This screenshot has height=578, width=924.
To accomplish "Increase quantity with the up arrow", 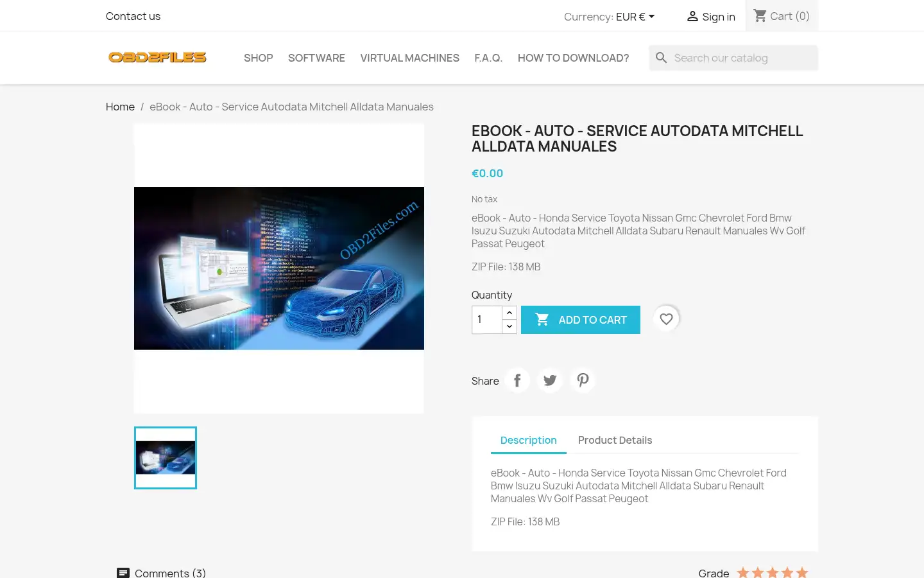I will [509, 313].
